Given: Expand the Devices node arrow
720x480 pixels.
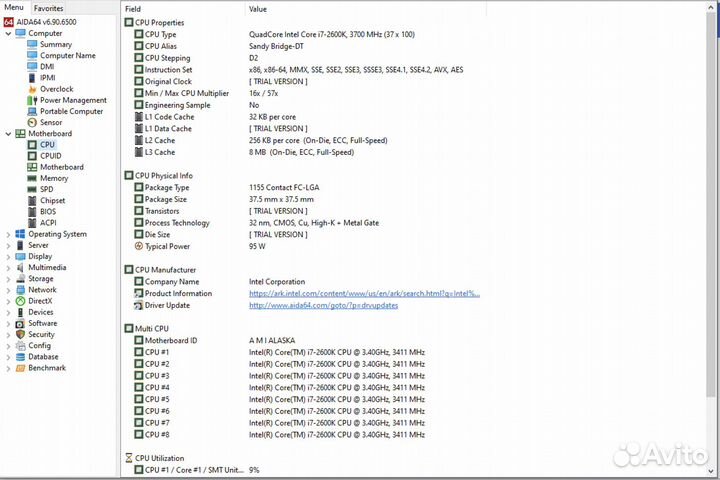Looking at the screenshot, I should click(8, 312).
